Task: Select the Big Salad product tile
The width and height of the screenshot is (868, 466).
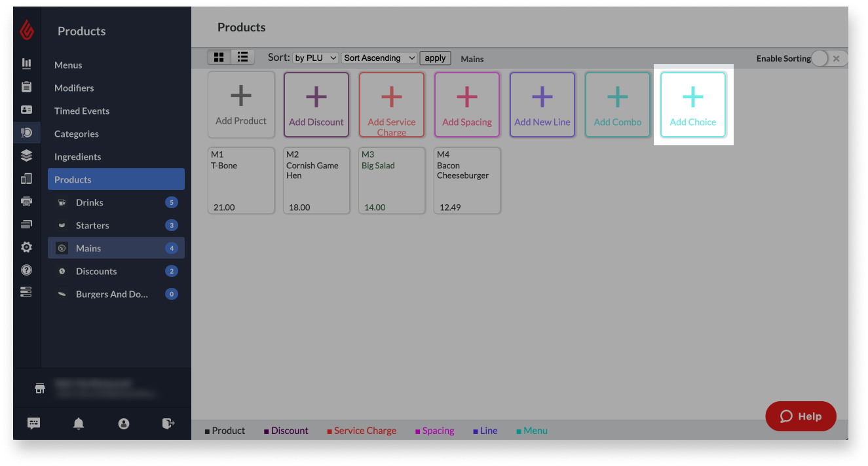Action: click(391, 180)
